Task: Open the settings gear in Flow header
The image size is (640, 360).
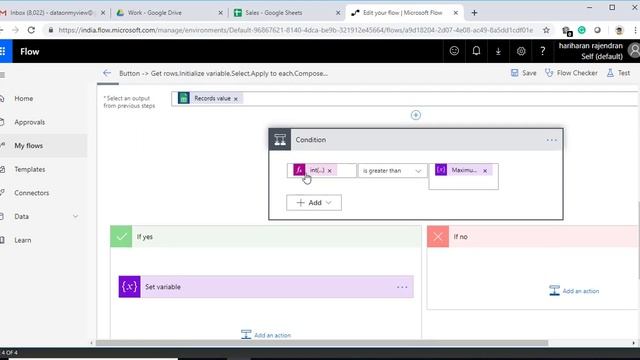Action: pos(521,51)
